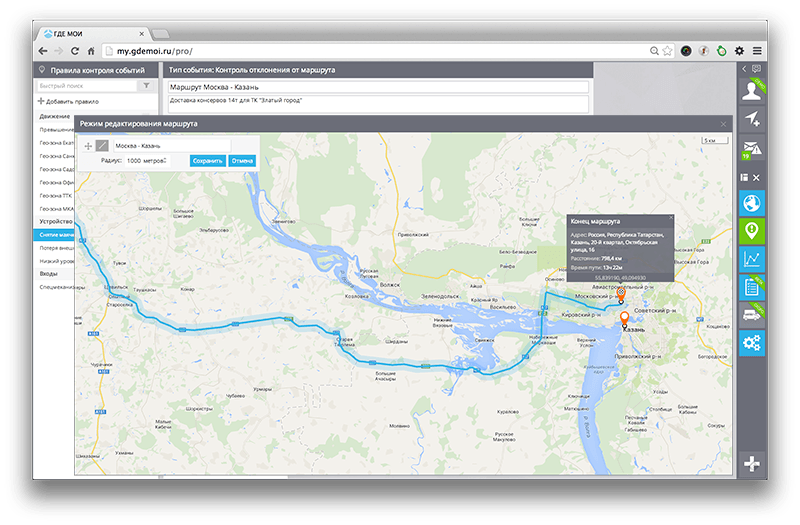Click the Маршрут Москва - Казань title field
Screen dimensions: 800x525
[x=378, y=87]
